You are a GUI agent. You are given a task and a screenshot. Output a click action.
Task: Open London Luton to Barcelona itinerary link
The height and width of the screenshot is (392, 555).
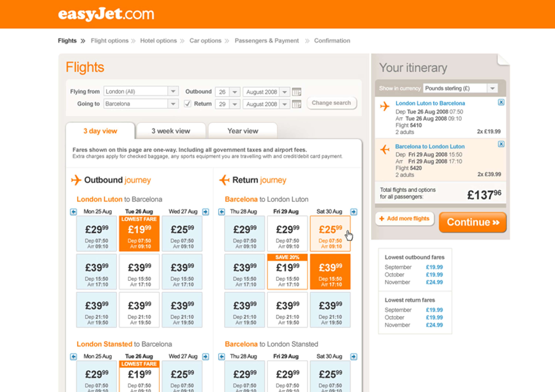[430, 103]
